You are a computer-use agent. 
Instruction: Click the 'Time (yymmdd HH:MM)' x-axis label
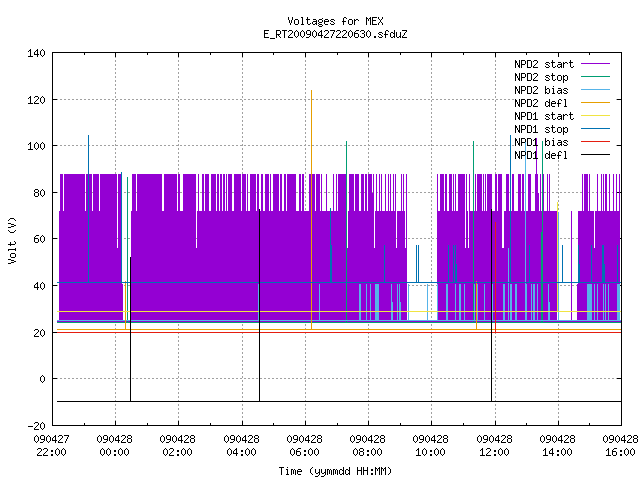pos(335,471)
